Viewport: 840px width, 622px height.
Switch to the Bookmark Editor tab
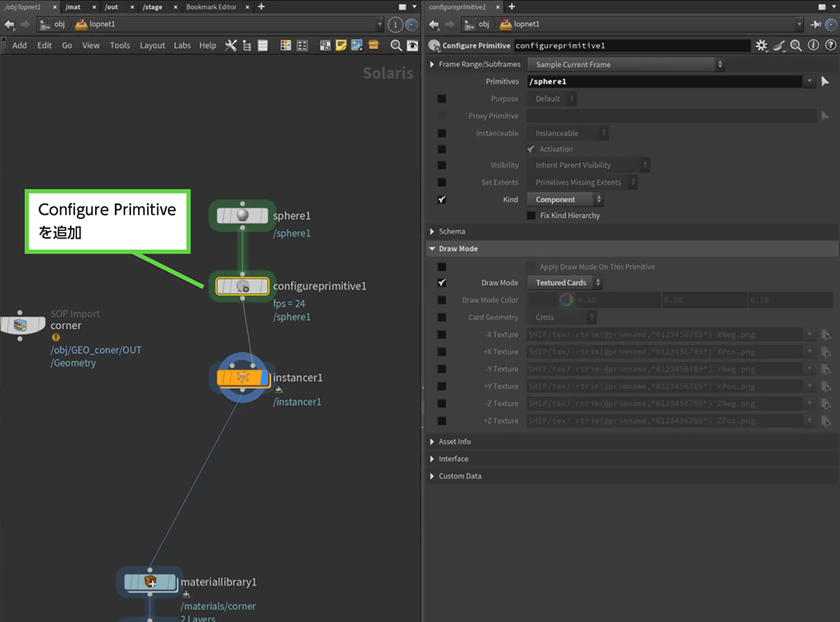click(211, 7)
